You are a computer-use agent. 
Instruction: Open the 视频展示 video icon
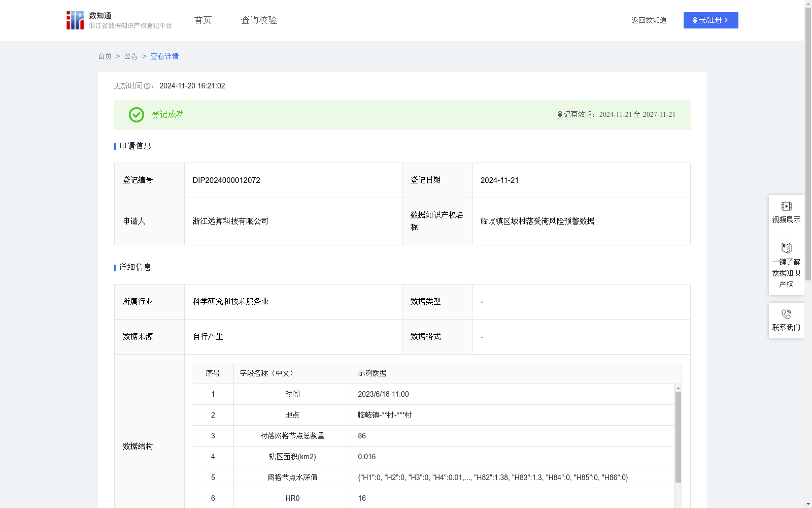pos(786,206)
